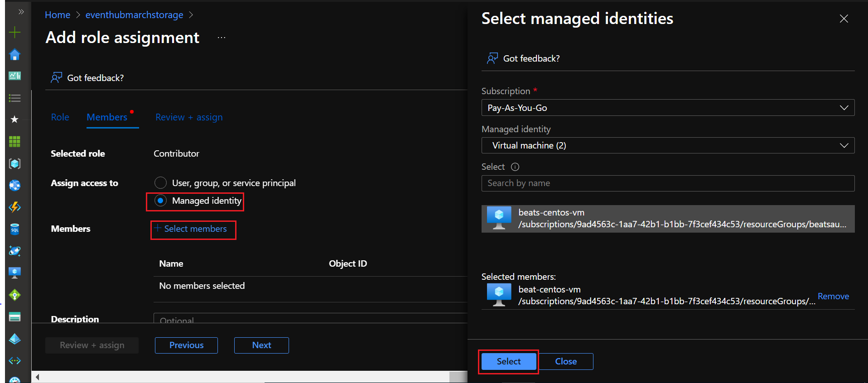Expand the left sidebar with chevron
Image resolution: width=868 pixels, height=383 pixels.
21,12
